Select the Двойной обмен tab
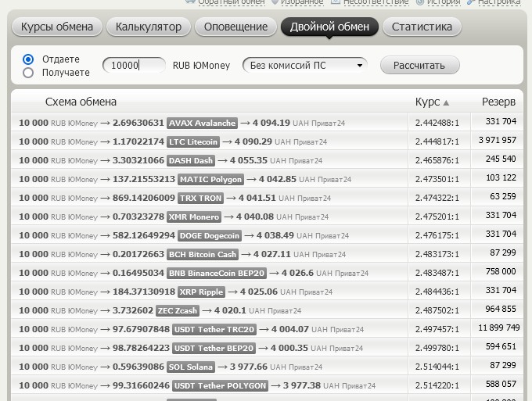Screen dimensions: 532x401 pyautogui.click(x=329, y=27)
